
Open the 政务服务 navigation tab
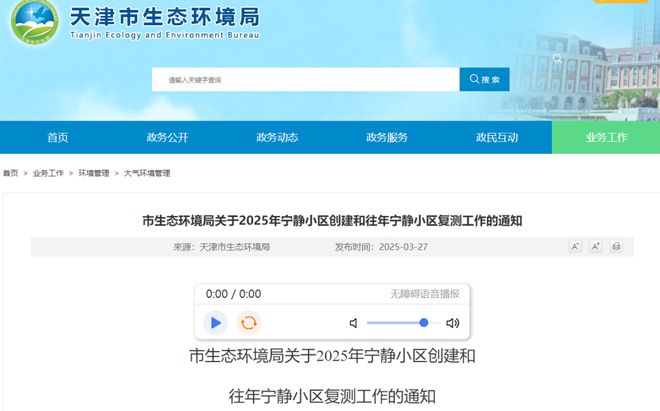tap(387, 137)
